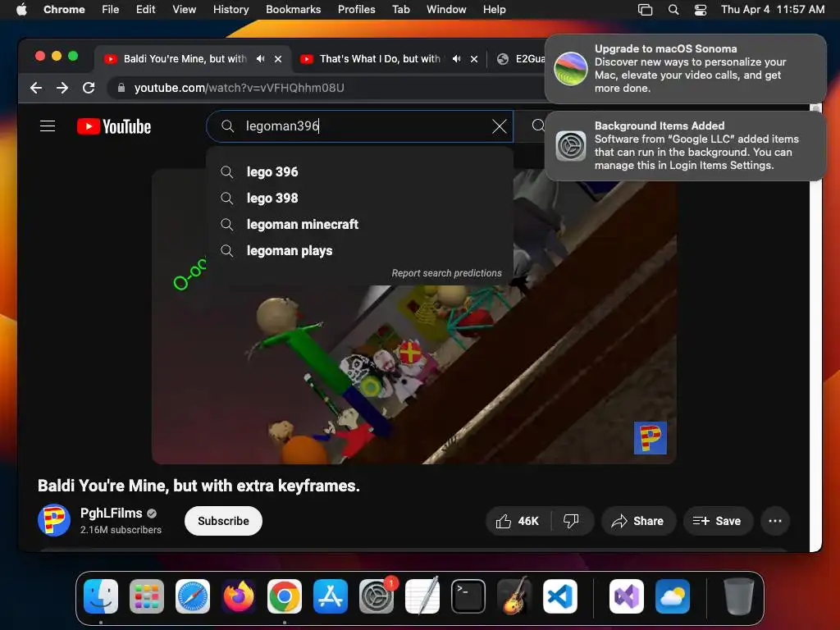
Task: Launch GarageBand from the Dock
Action: pos(514,596)
